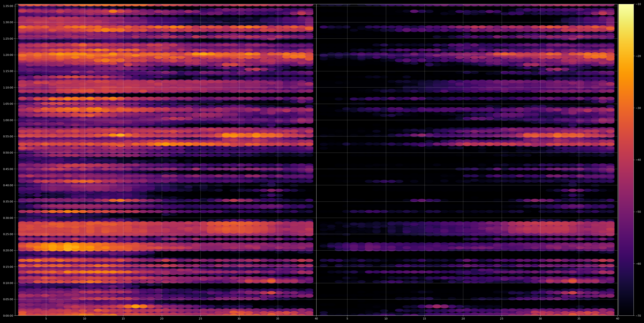Click the 0:05:00 y-axis tick label
This screenshot has width=644, height=323.
pos(8,299)
